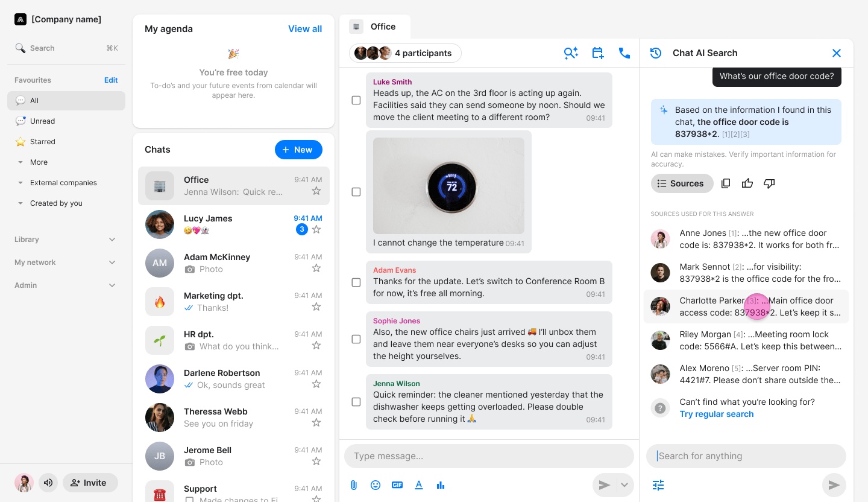Open AI search filter settings icon
Screen dimensions: 868x502
point(658,485)
